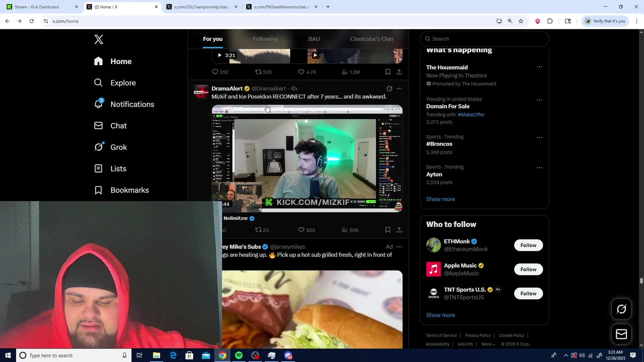The height and width of the screenshot is (362, 644).
Task: Expand More footer links
Action: 488,344
